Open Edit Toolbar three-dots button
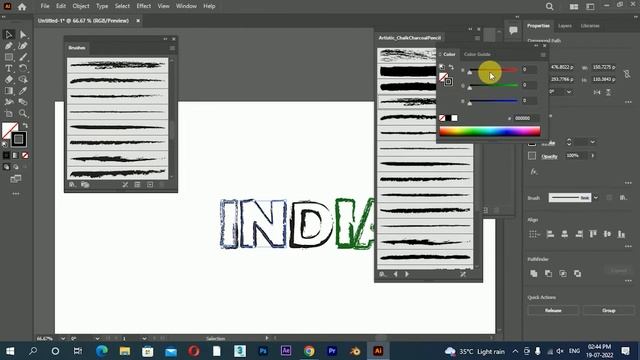The image size is (640, 360). pos(16,194)
